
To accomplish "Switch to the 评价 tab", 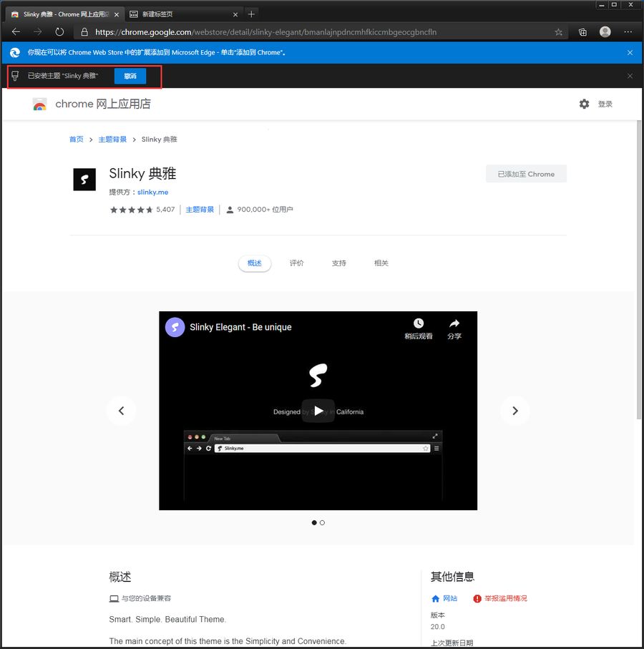I will (x=296, y=263).
